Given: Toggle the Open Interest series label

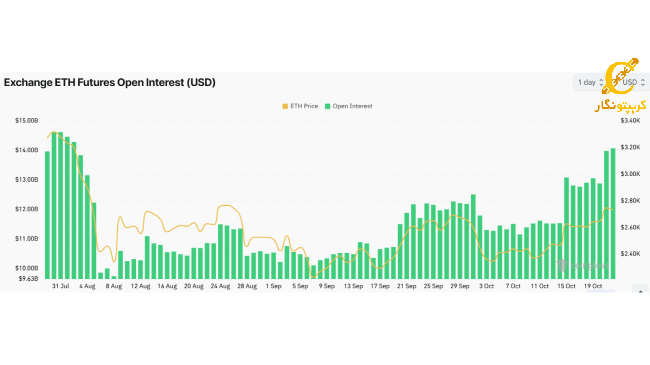Looking at the screenshot, I should pos(352,106).
